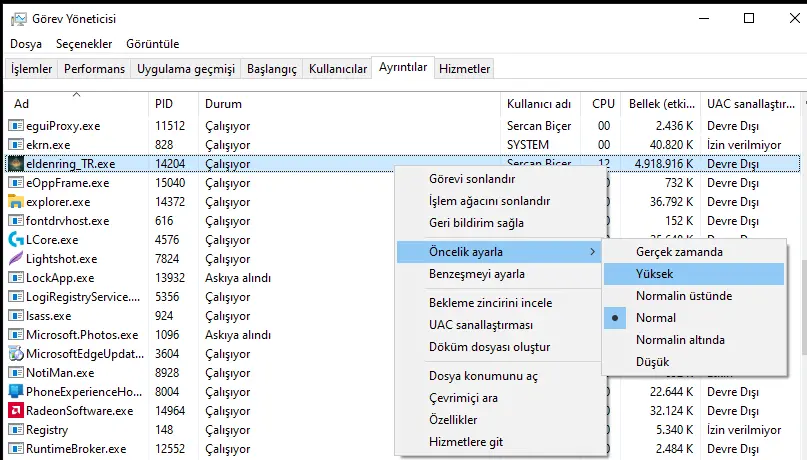Viewport: 807px width, 460px height.
Task: Sort by the PID column header
Action: click(173, 103)
